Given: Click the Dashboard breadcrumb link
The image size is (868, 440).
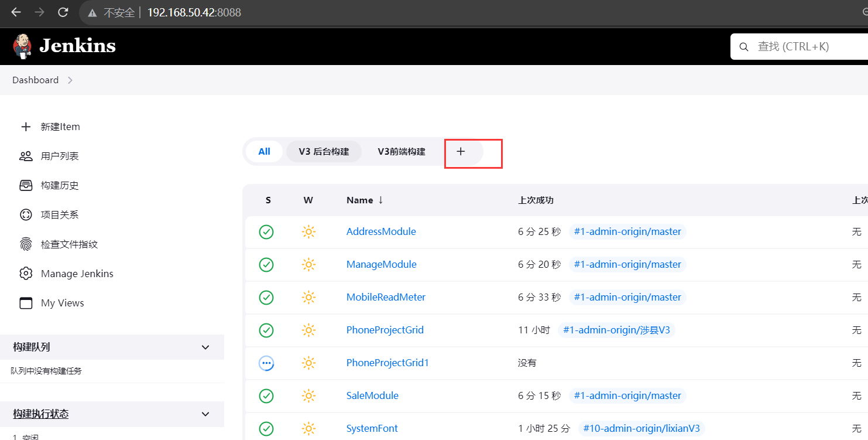Looking at the screenshot, I should 36,80.
